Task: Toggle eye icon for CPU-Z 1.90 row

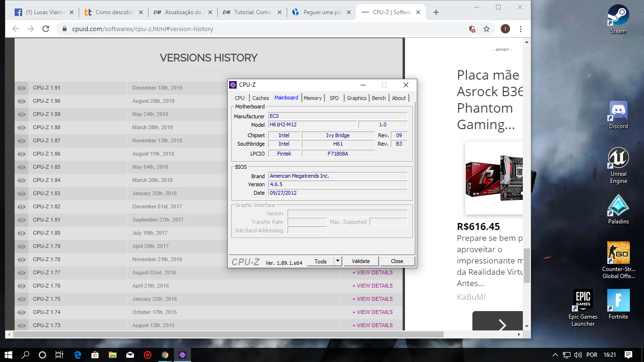Action: coord(21,101)
